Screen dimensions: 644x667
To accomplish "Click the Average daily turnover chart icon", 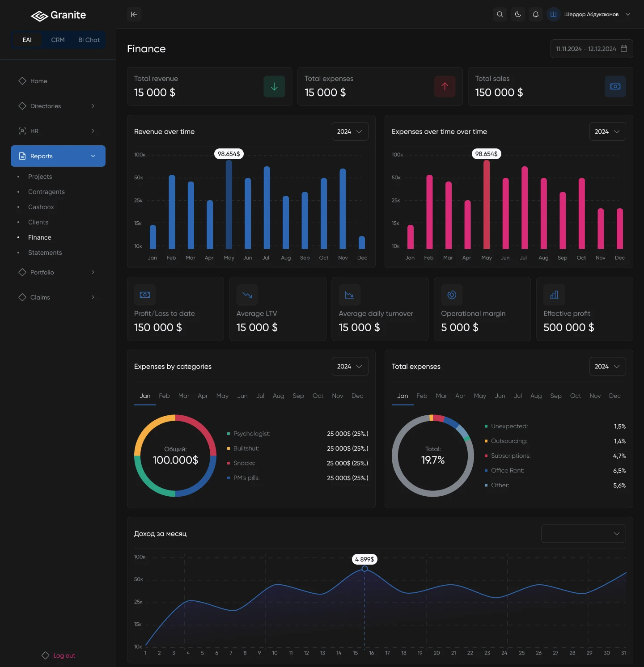I will point(349,295).
